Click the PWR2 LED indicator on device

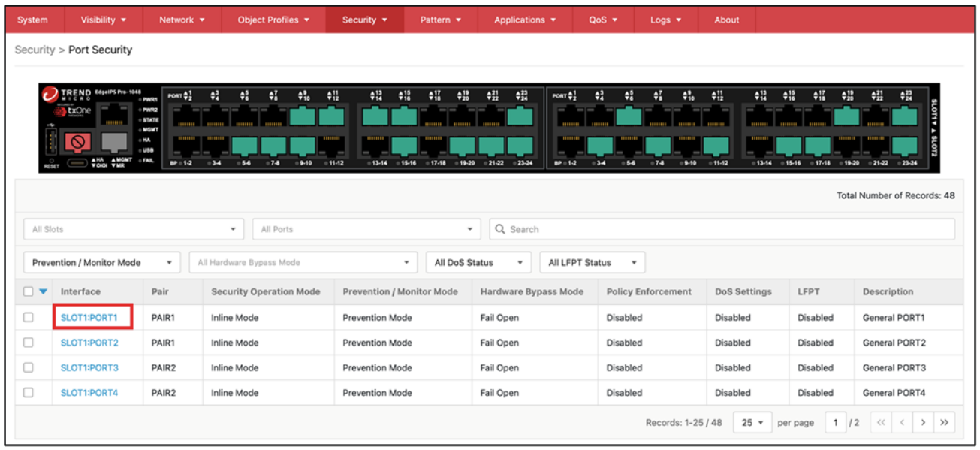pyautogui.click(x=140, y=110)
